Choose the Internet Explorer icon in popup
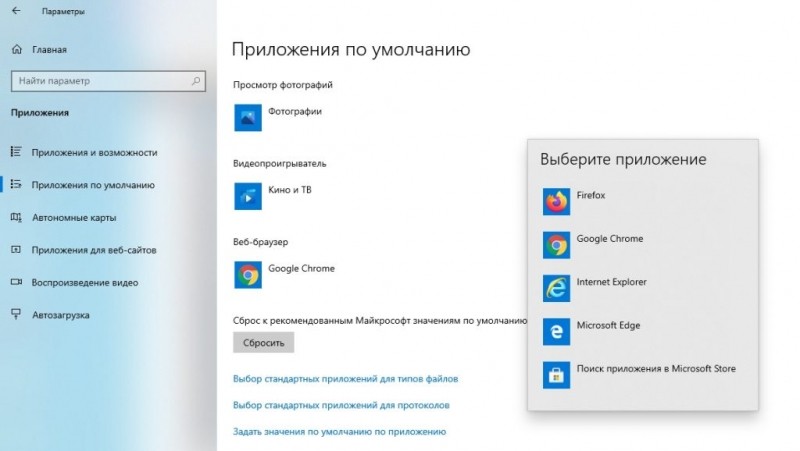Image resolution: width=800 pixels, height=451 pixels. pos(556,288)
